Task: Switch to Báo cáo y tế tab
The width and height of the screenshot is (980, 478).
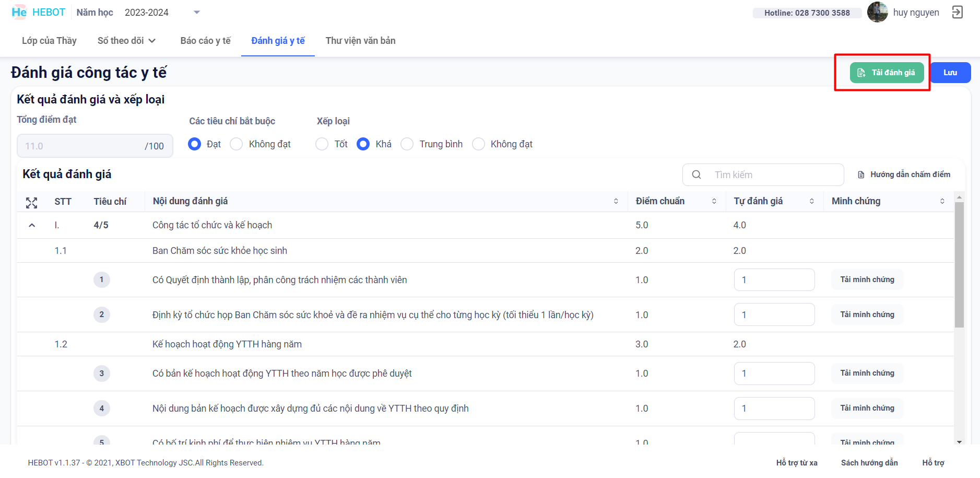Action: click(x=205, y=41)
